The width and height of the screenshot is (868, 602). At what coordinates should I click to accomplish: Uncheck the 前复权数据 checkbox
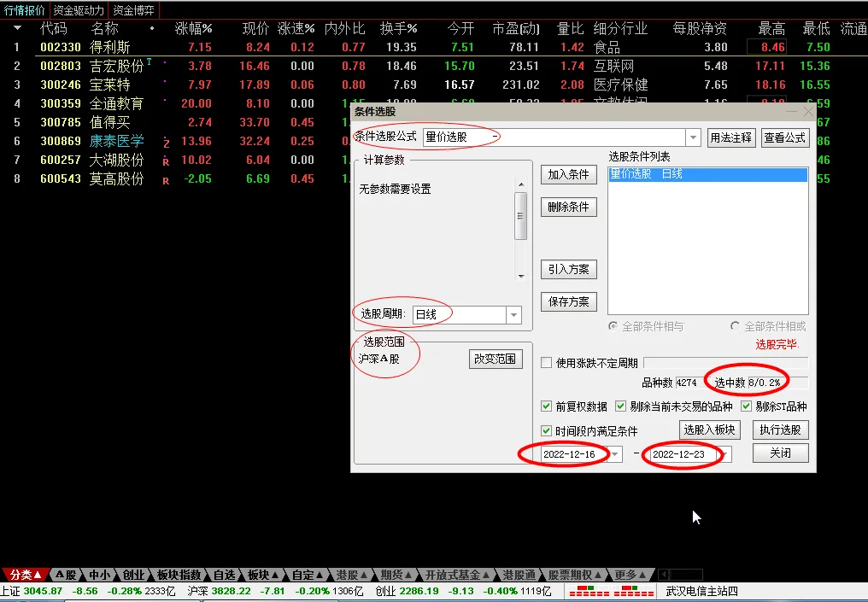pyautogui.click(x=547, y=406)
